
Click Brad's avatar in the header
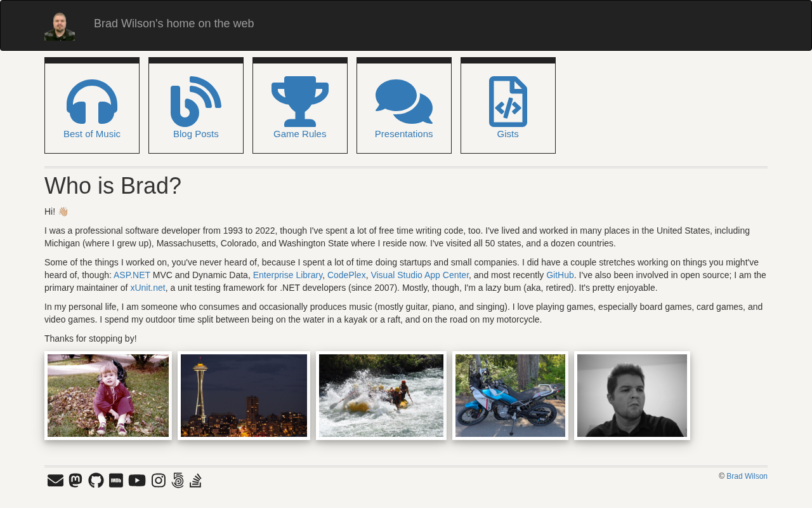tap(60, 26)
